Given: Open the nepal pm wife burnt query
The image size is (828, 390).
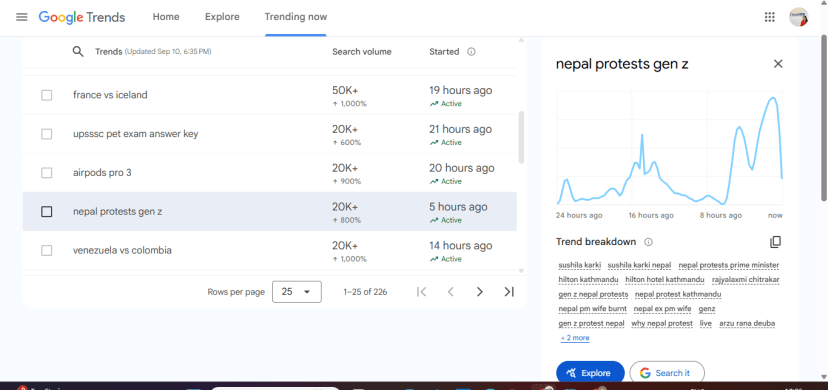Looking at the screenshot, I should pyautogui.click(x=592, y=309).
